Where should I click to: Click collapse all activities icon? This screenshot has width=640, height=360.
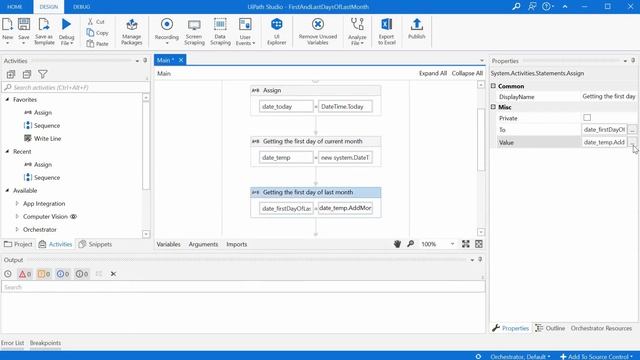[27, 74]
